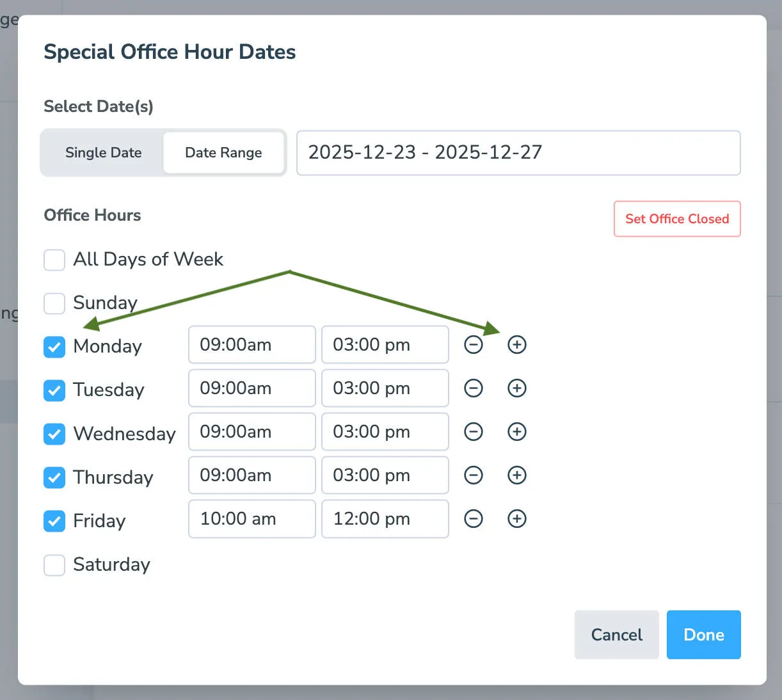Screen dimensions: 782x700
Task: Click the minus icon beside Thursday's hours
Action: click(x=474, y=475)
